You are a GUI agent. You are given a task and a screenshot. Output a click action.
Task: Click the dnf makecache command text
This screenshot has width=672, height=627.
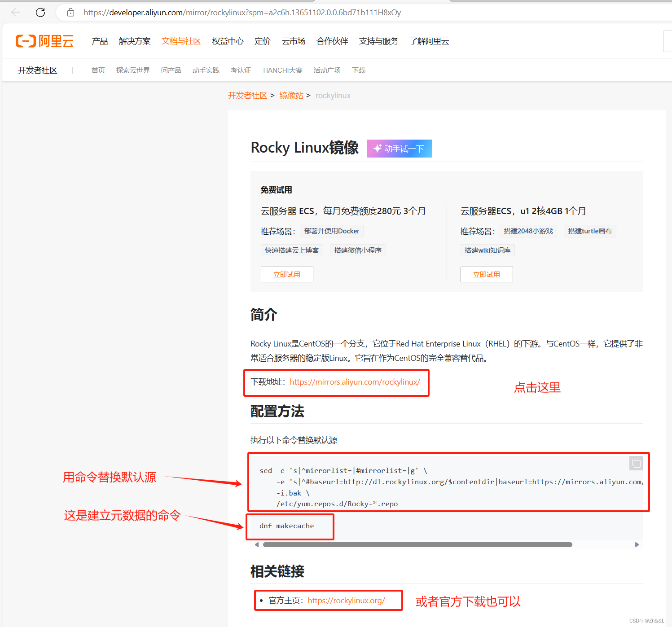pos(287,526)
